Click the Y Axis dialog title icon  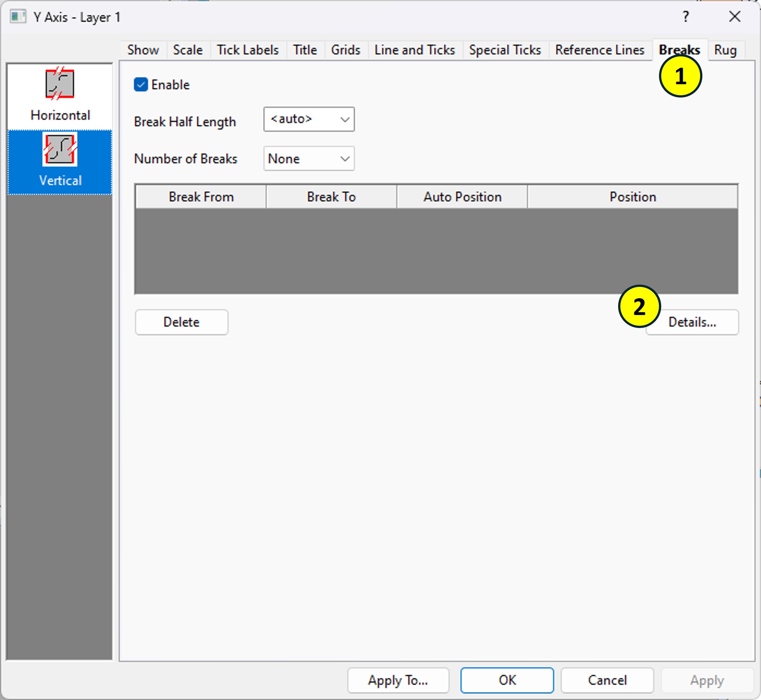coord(17,17)
